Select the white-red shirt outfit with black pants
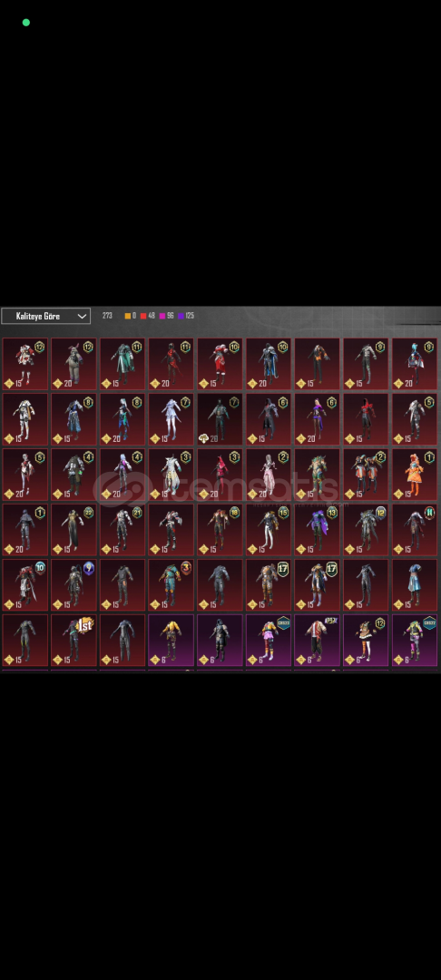Screen dimensions: 441x980 pyautogui.click(x=318, y=640)
